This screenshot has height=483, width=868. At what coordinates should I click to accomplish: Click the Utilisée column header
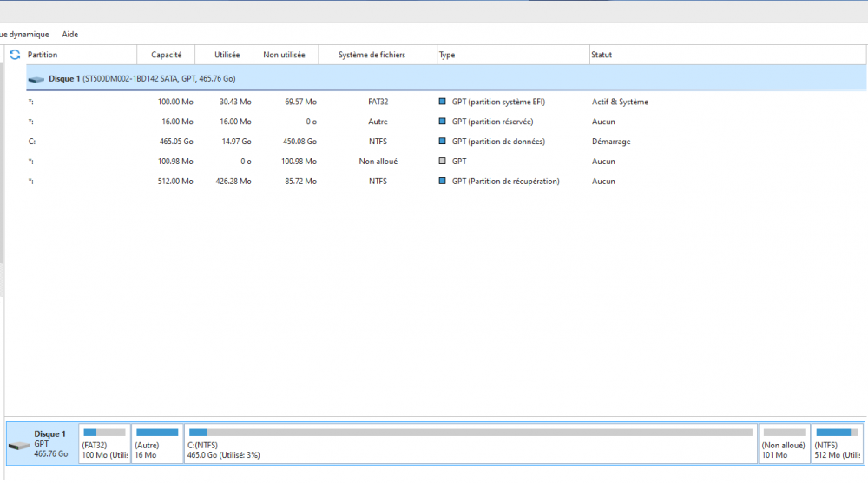pyautogui.click(x=227, y=55)
